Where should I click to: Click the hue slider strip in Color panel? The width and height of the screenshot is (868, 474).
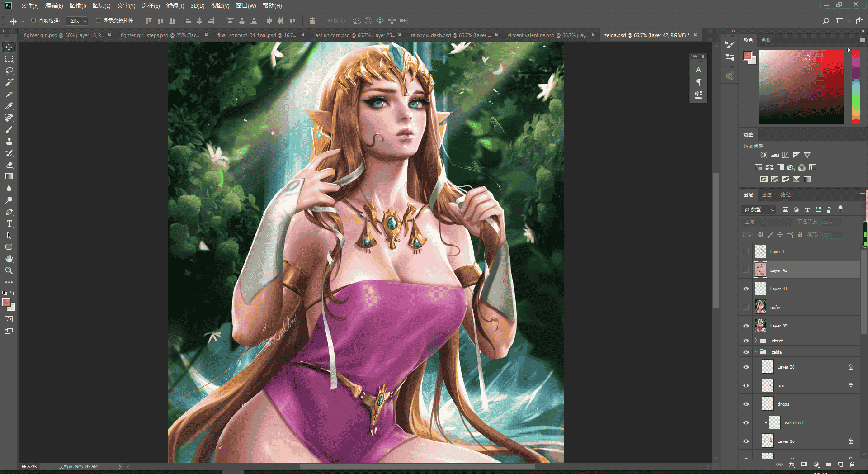[856, 87]
